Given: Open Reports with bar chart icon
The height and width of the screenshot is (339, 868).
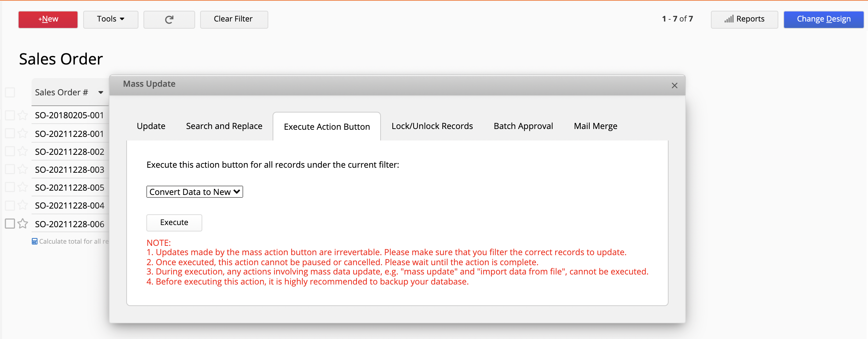Looking at the screenshot, I should tap(744, 19).
